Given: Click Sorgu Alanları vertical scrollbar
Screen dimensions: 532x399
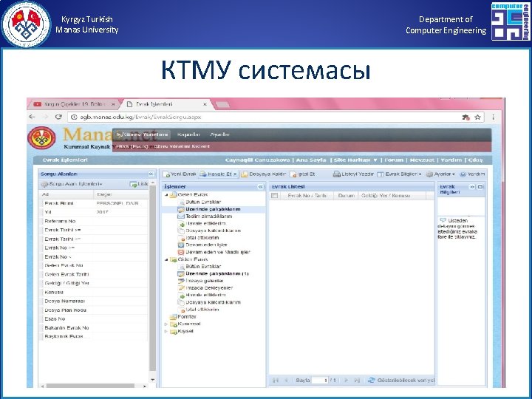Looking at the screenshot, I should [152, 279].
